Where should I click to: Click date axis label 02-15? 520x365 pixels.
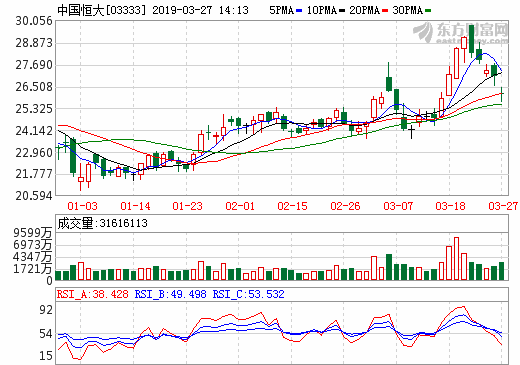292,206
